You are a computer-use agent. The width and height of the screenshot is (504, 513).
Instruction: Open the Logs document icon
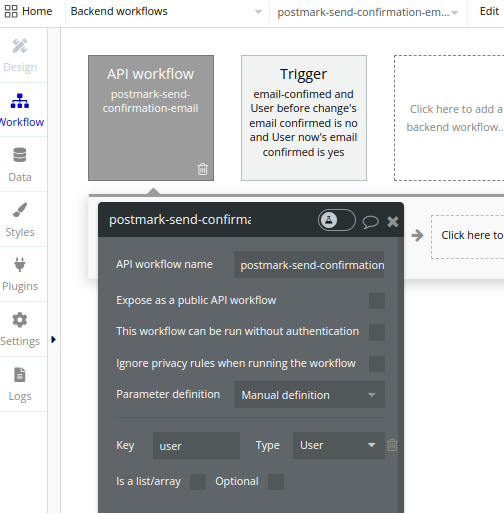pyautogui.click(x=20, y=375)
